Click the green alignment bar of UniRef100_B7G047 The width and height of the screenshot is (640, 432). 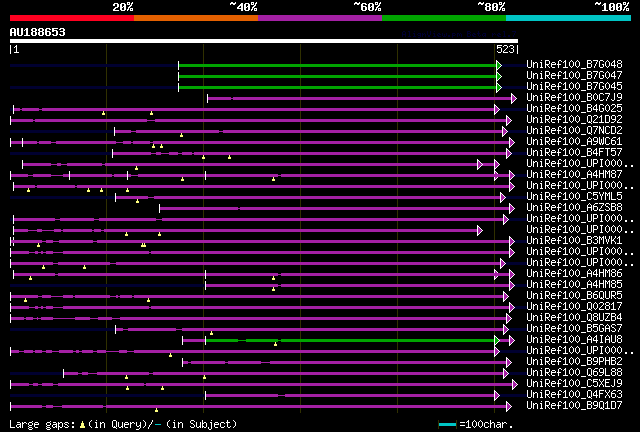(338, 76)
